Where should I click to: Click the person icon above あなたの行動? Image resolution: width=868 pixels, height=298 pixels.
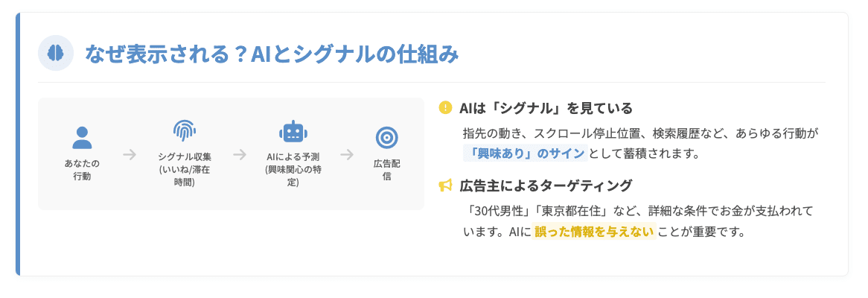tap(82, 138)
